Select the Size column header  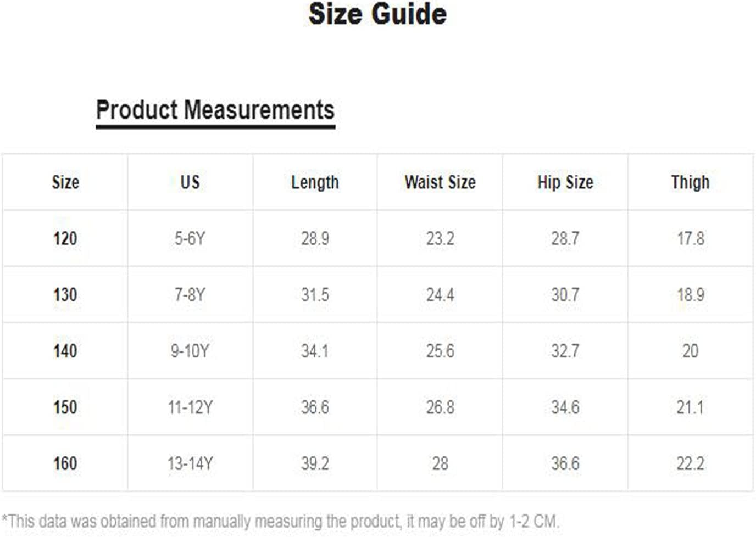[65, 182]
